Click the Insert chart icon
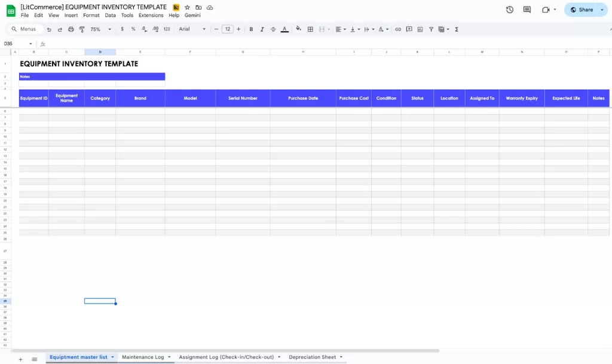The height and width of the screenshot is (364, 612). [x=420, y=29]
